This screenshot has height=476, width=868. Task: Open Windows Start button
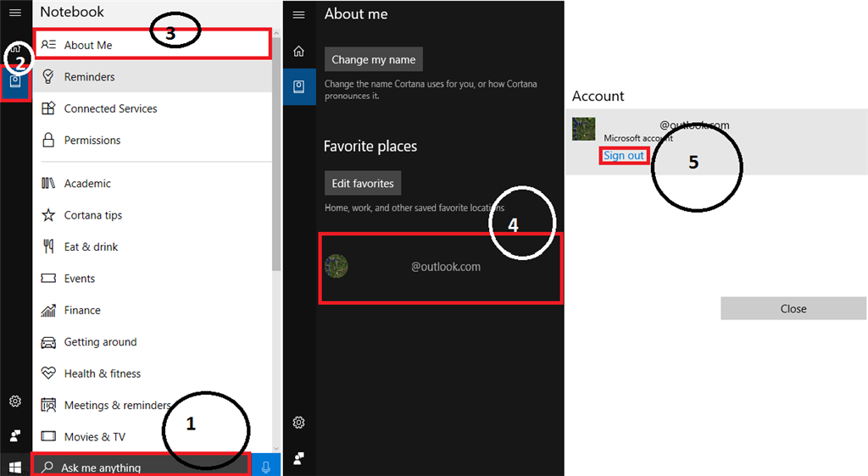pyautogui.click(x=15, y=468)
